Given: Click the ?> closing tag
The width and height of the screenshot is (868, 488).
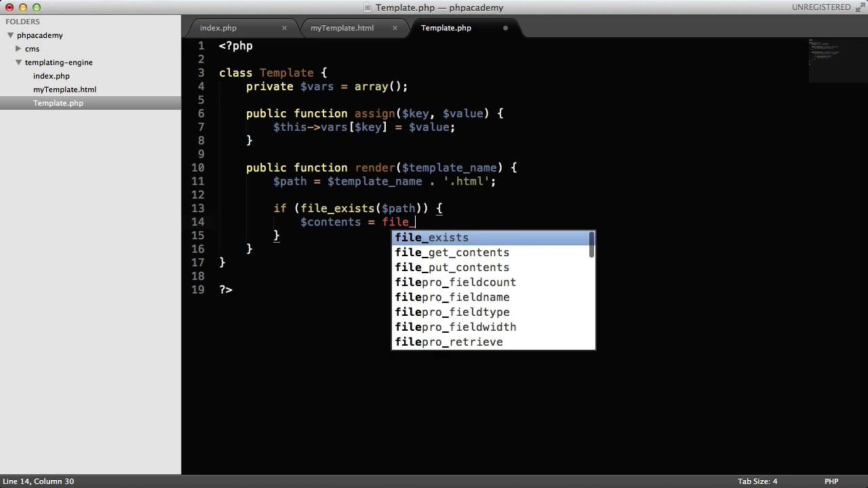Looking at the screenshot, I should [225, 289].
